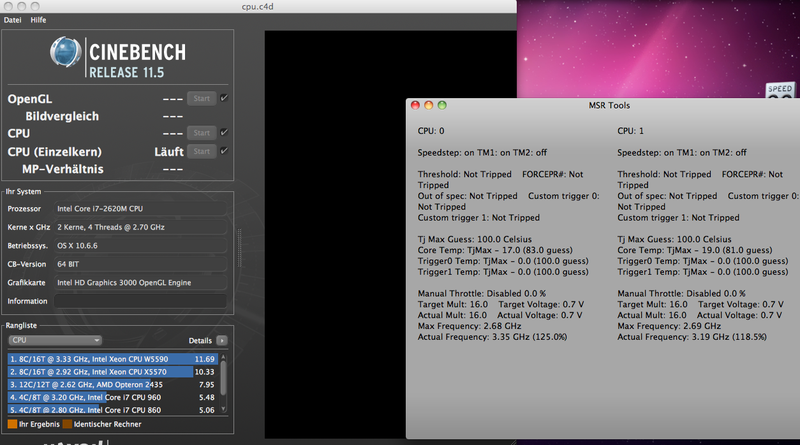Select ranking entry Core i7 CPU 960
Image resolution: width=800 pixels, height=445 pixels.
click(x=112, y=397)
